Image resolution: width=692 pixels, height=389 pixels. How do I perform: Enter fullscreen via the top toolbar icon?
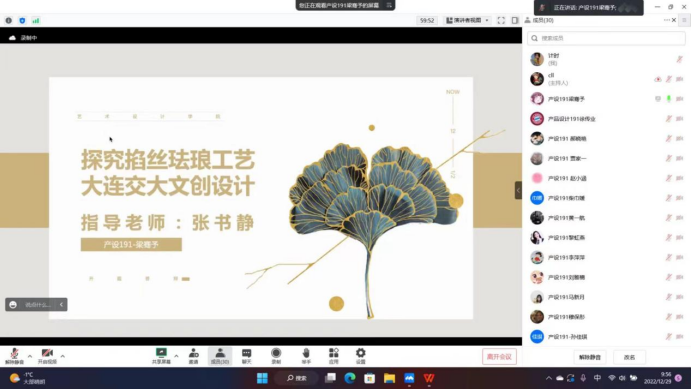tap(501, 20)
